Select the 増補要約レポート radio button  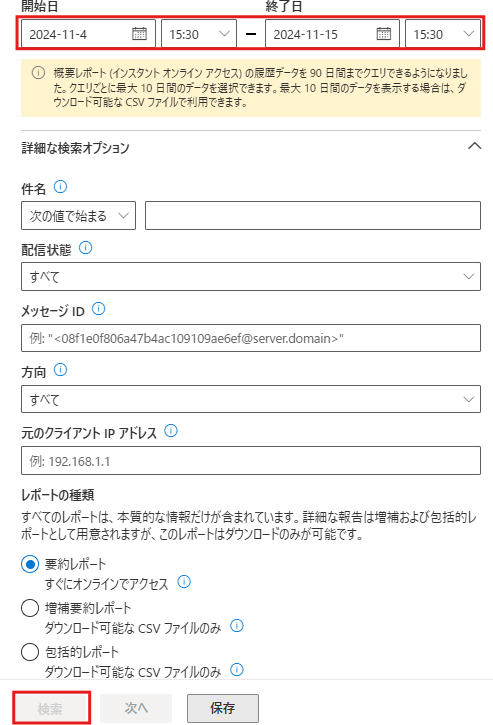30,608
